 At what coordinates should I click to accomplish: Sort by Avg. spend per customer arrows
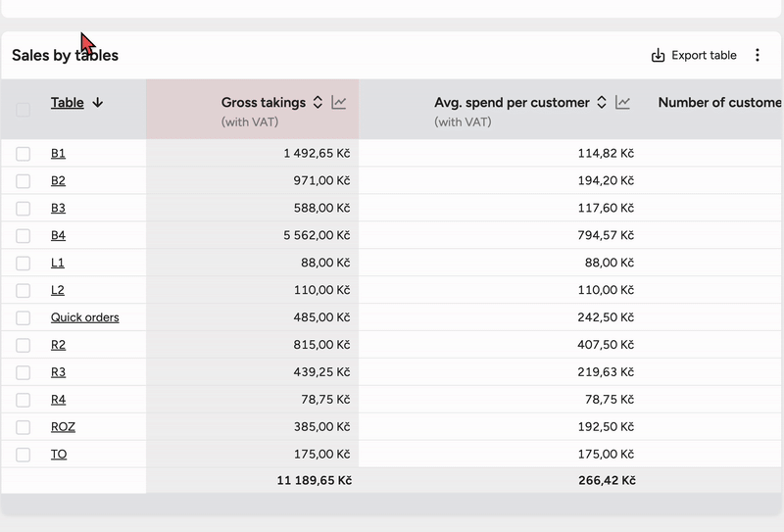coord(602,103)
